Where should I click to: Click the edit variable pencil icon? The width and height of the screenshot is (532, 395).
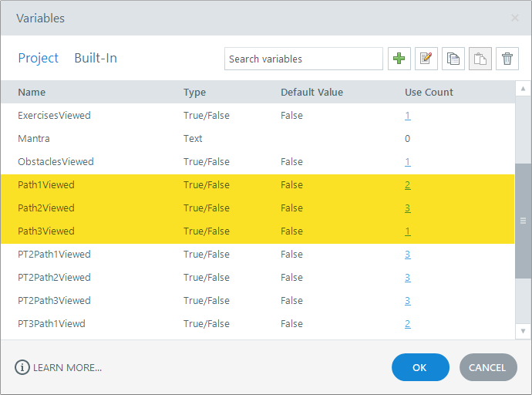tap(426, 59)
